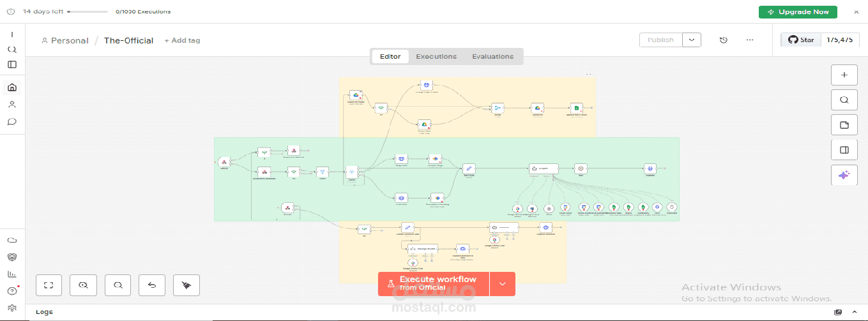The height and width of the screenshot is (321, 868).
Task: Click Upgrade Now button
Action: click(798, 11)
